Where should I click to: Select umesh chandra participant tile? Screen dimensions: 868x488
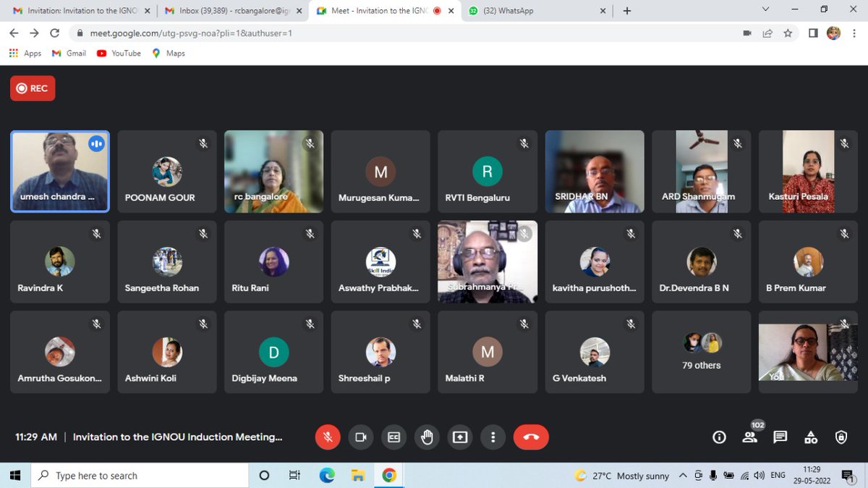click(60, 172)
